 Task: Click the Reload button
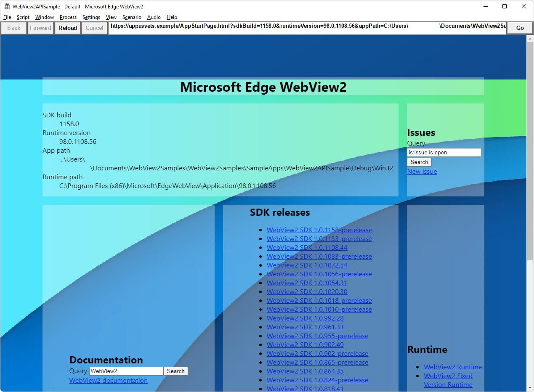click(x=67, y=28)
